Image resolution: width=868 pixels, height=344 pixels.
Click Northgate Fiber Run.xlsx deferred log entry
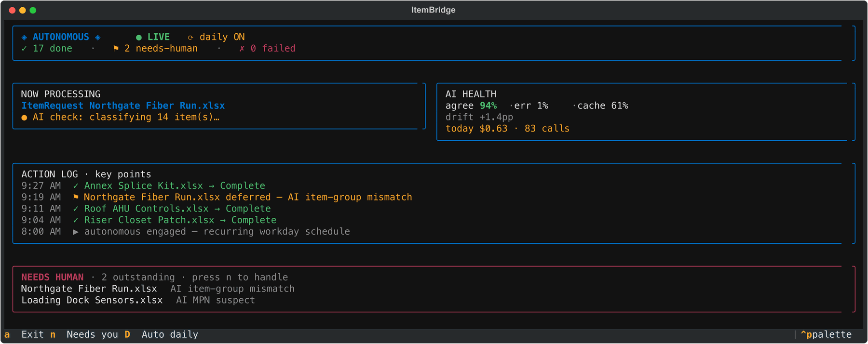tap(248, 198)
